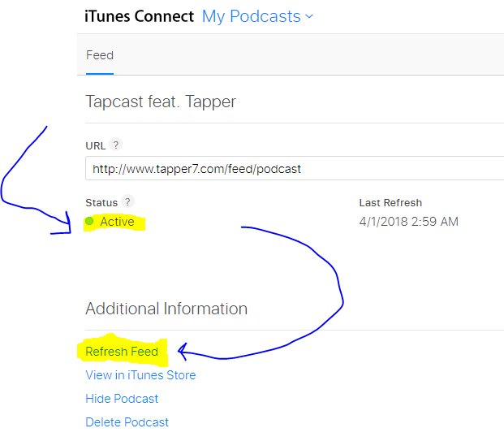Click the Active status text
The height and width of the screenshot is (441, 504).
tap(117, 222)
